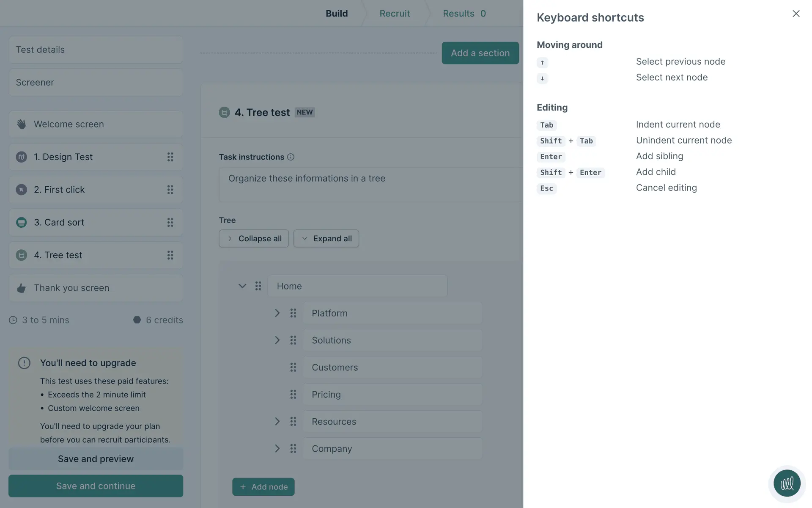This screenshot has width=812, height=508.
Task: Click the info icon beside Task instructions
Action: pos(291,157)
